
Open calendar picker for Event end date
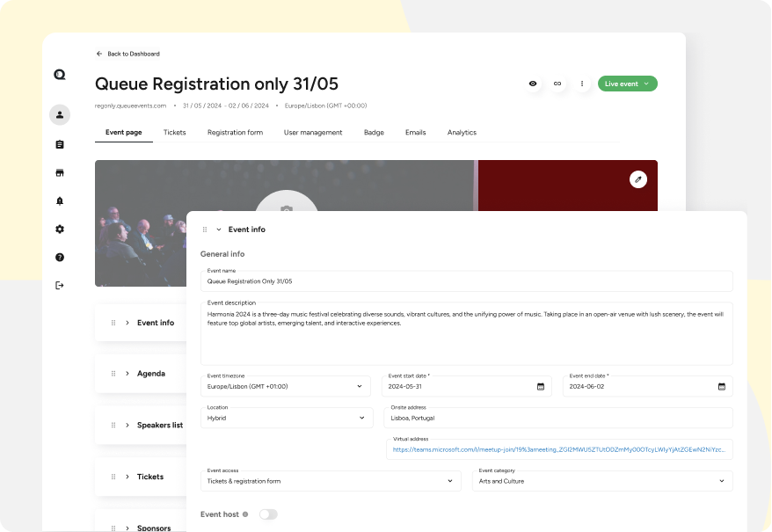pyautogui.click(x=722, y=387)
